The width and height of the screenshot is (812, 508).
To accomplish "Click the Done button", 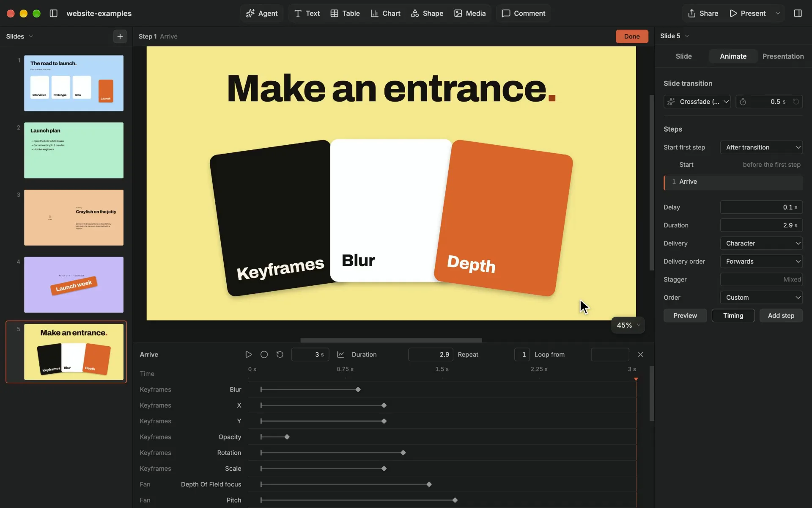I will point(632,36).
